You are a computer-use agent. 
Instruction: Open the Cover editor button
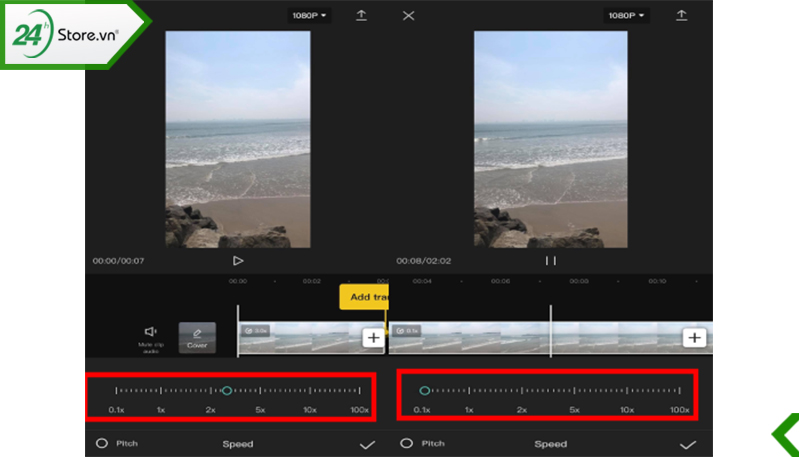(x=197, y=338)
